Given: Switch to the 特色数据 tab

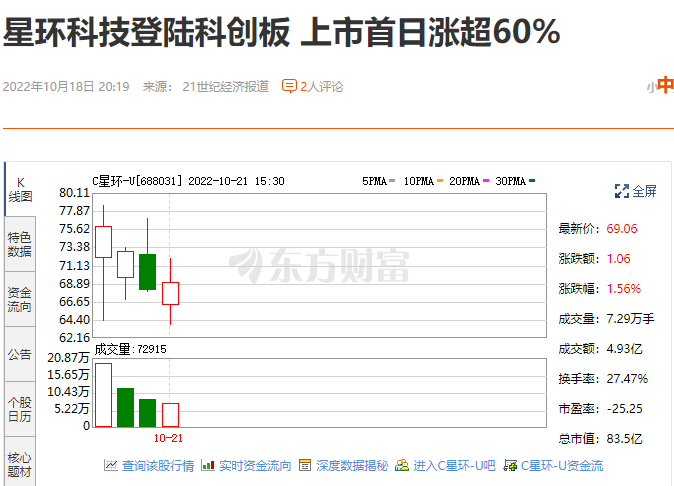Looking at the screenshot, I should click(x=20, y=244).
